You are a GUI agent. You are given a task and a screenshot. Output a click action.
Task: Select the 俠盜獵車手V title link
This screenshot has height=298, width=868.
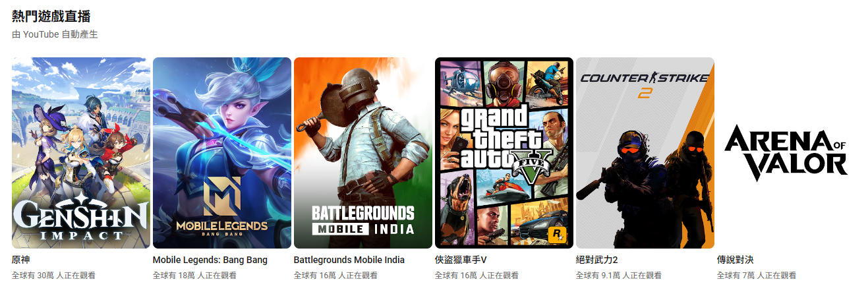coord(461,260)
